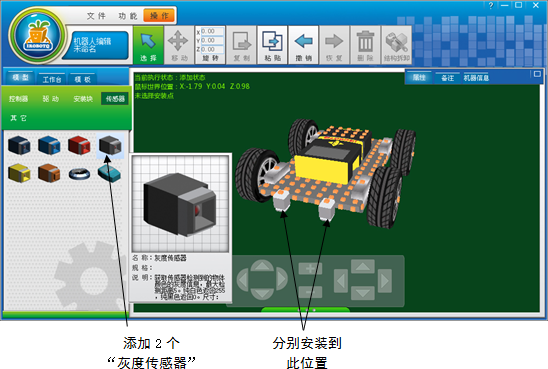Click the 名称：灰度传感器 label
This screenshot has width=548, height=369.
coord(159,258)
